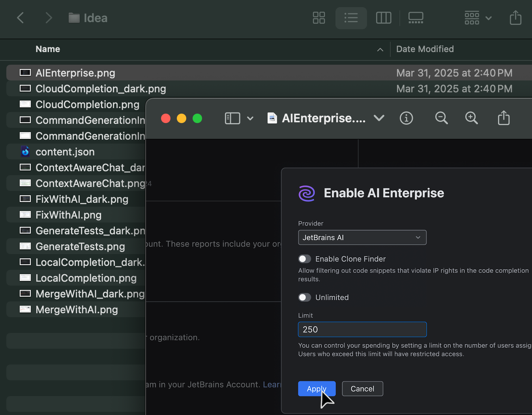Toggle Enable Clone Finder switch
532x415 pixels.
(x=304, y=259)
